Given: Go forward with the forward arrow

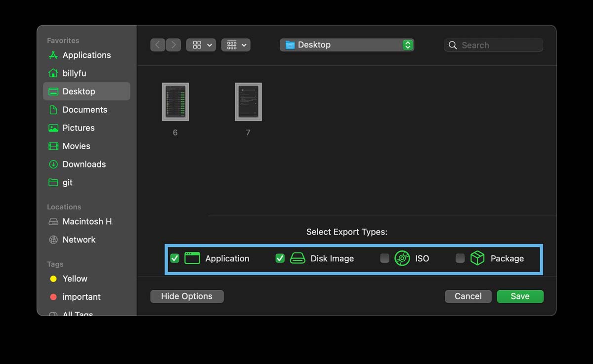Looking at the screenshot, I should [x=173, y=45].
